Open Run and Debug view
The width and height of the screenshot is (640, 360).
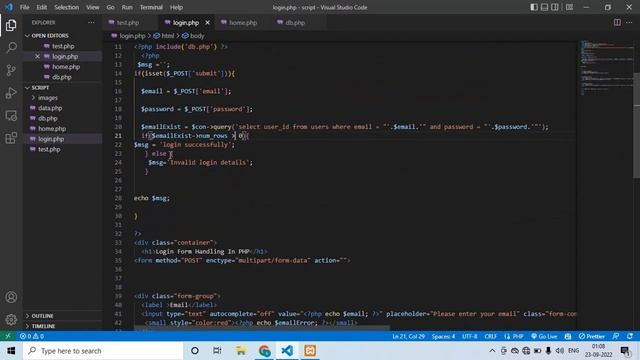pos(11,93)
